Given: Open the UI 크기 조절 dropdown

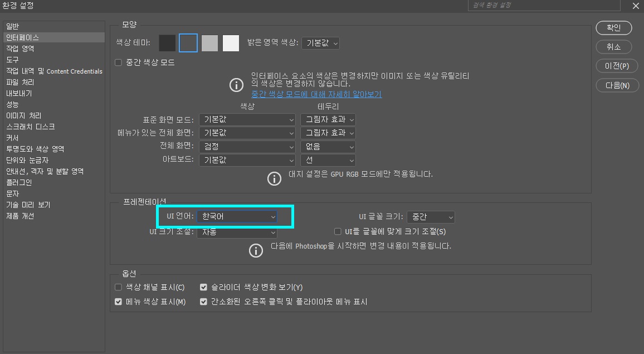Looking at the screenshot, I should click(x=237, y=232).
